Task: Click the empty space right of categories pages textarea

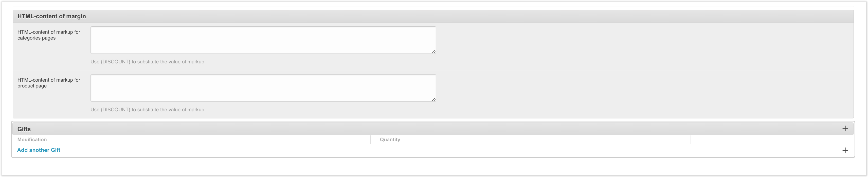Action: (x=640, y=40)
